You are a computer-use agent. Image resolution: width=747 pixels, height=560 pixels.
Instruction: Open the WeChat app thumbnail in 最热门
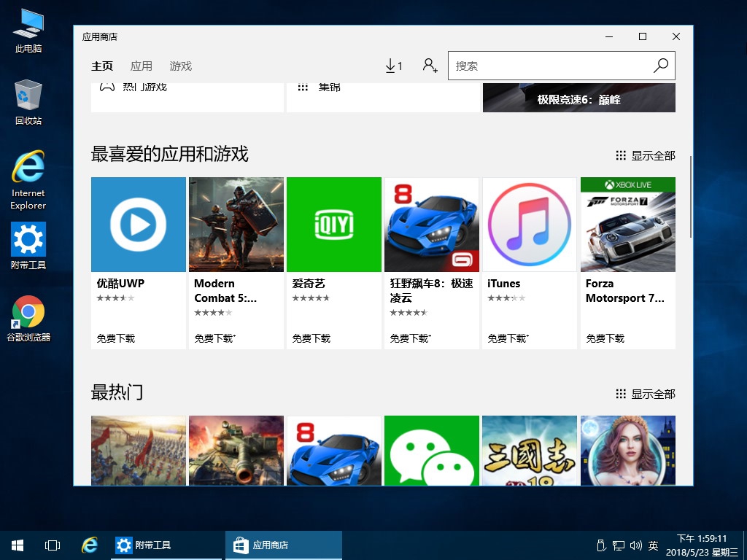432,451
